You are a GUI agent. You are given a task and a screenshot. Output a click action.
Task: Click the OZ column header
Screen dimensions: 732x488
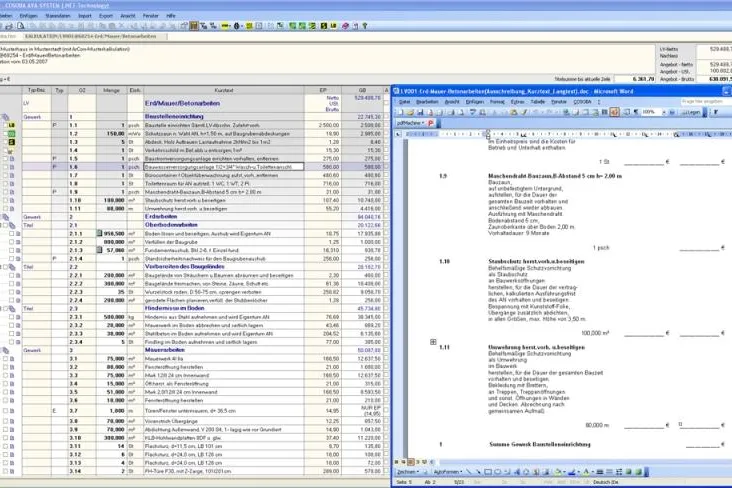tap(82, 90)
